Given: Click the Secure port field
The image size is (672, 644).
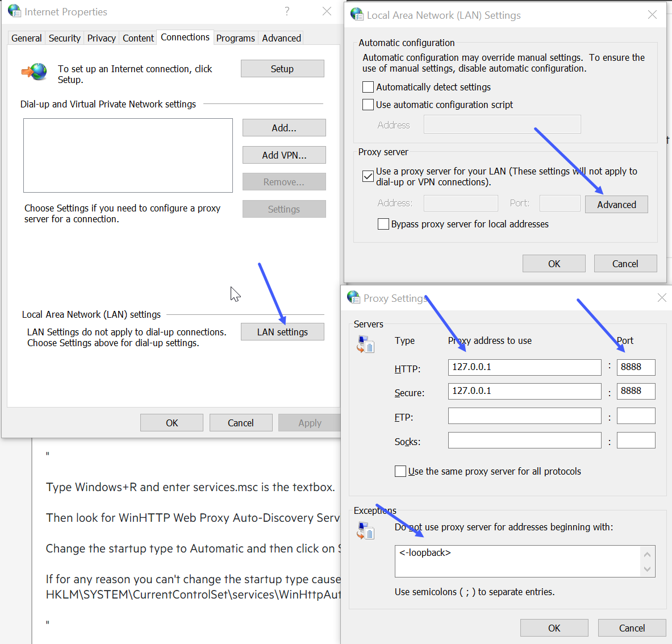Looking at the screenshot, I should (636, 391).
